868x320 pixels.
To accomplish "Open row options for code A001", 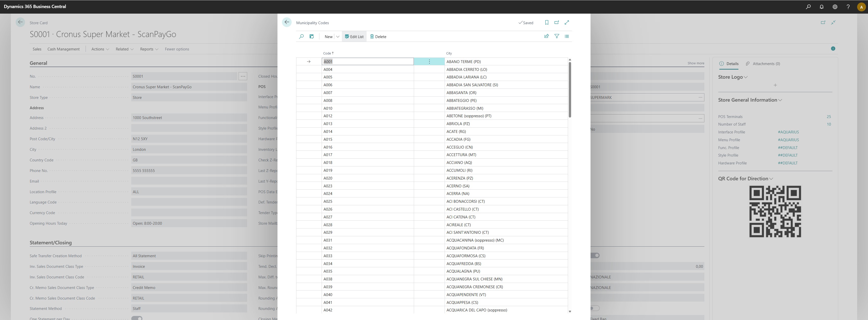I will click(429, 62).
